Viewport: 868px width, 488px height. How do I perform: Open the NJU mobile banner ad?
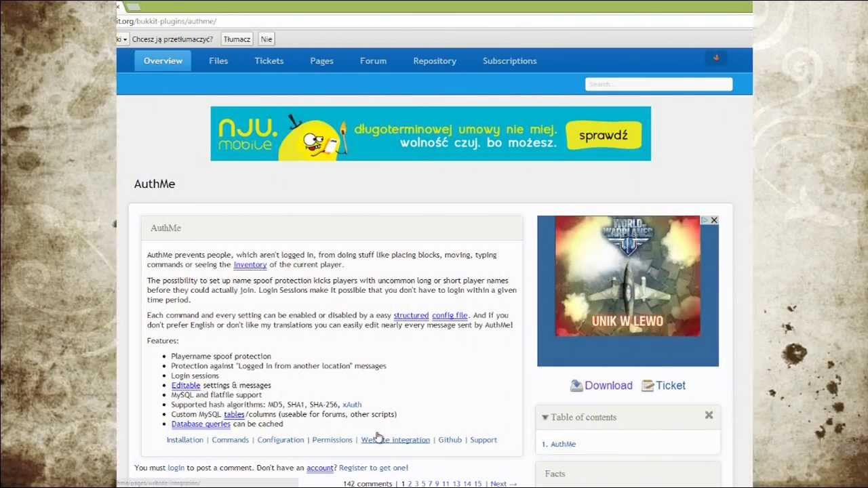[431, 134]
